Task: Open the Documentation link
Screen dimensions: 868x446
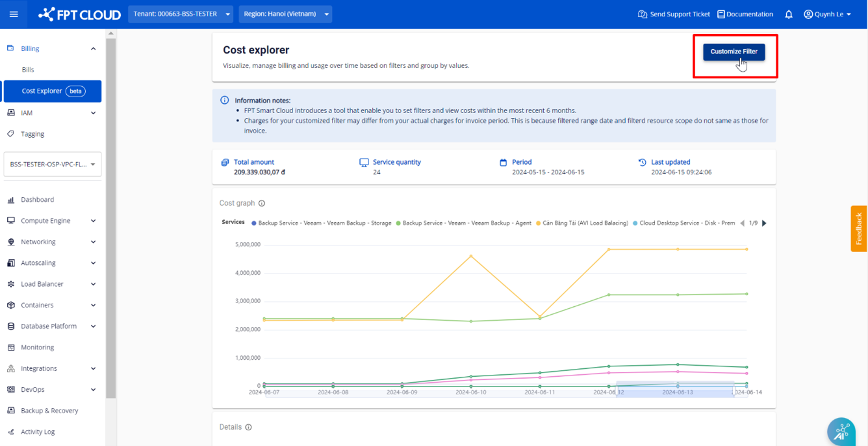Action: coord(745,14)
